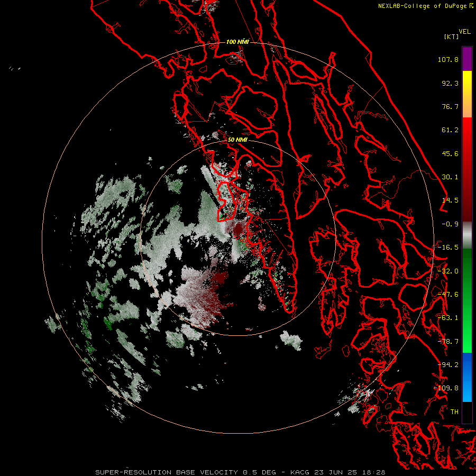The width and height of the screenshot is (476, 476).
Task: Select the -16.5 scale value
Action: pyautogui.click(x=448, y=248)
